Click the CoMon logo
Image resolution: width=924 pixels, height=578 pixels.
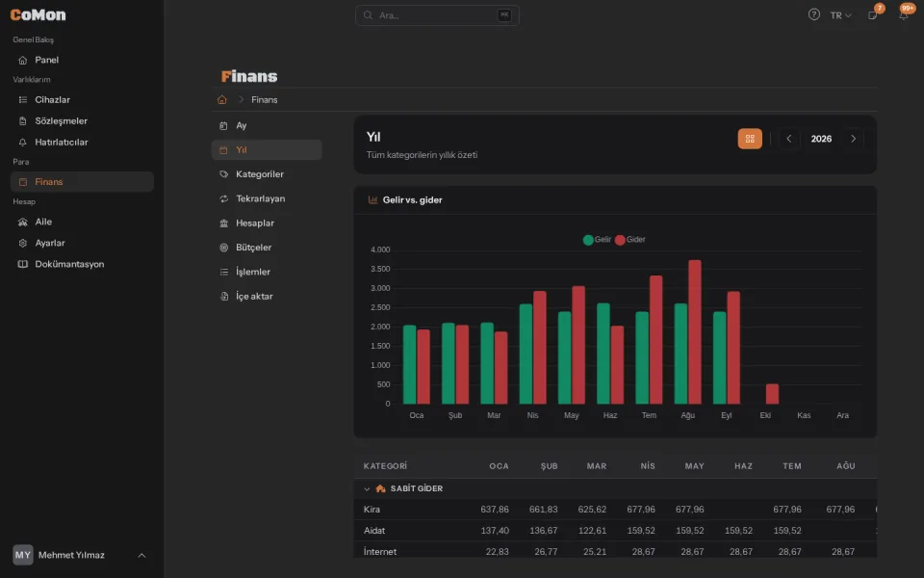(38, 14)
